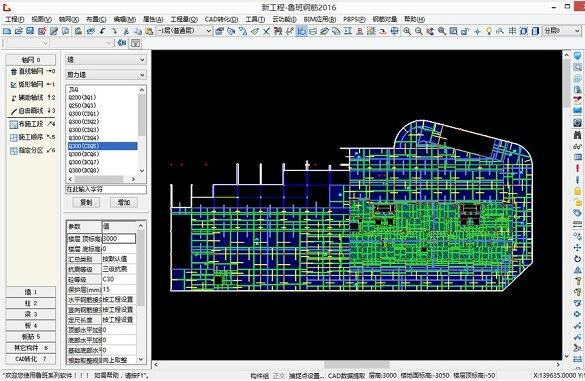This screenshot has width=585, height=381.
Task: Click the zoom in magnifier icon
Action: click(x=407, y=31)
